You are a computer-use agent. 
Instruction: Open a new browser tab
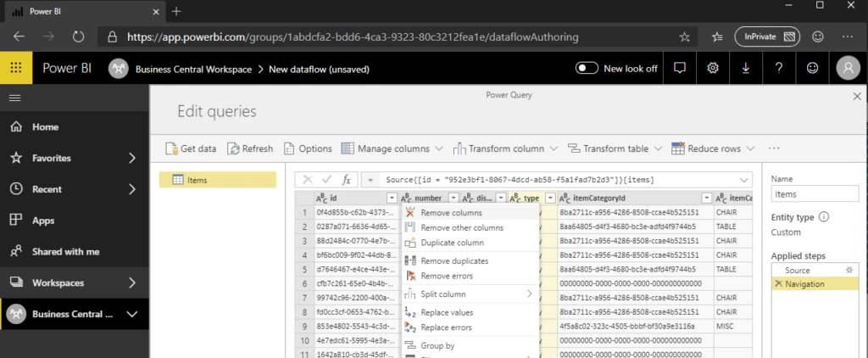tap(176, 11)
